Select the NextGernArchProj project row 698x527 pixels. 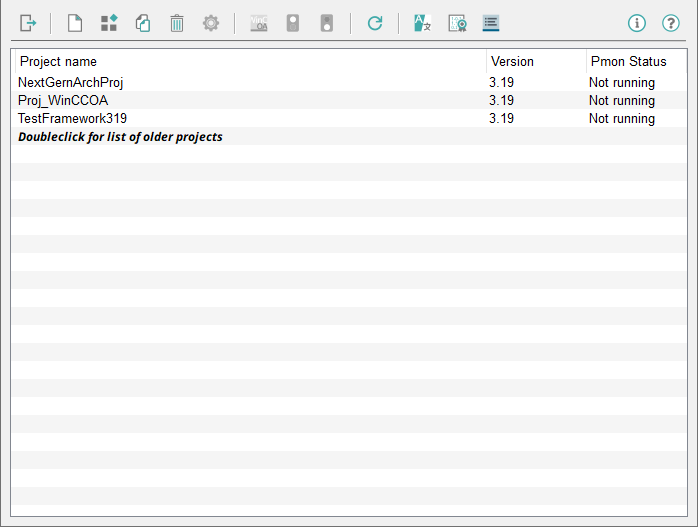tap(70, 83)
